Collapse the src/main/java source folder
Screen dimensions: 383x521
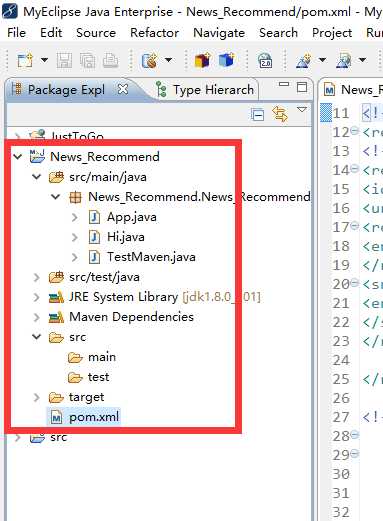click(x=36, y=176)
